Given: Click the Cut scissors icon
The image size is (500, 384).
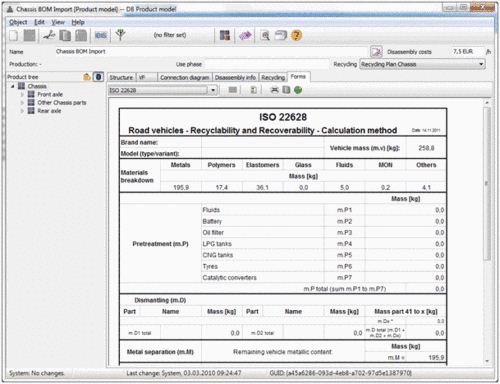Looking at the screenshot, I should [x=49, y=35].
